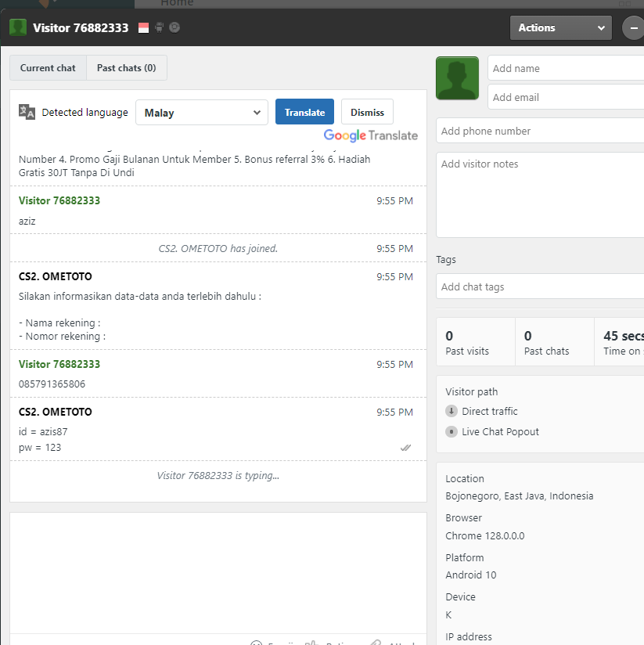Image resolution: width=644 pixels, height=645 pixels.
Task: Minimize the chat window
Action: pyautogui.click(x=633, y=28)
